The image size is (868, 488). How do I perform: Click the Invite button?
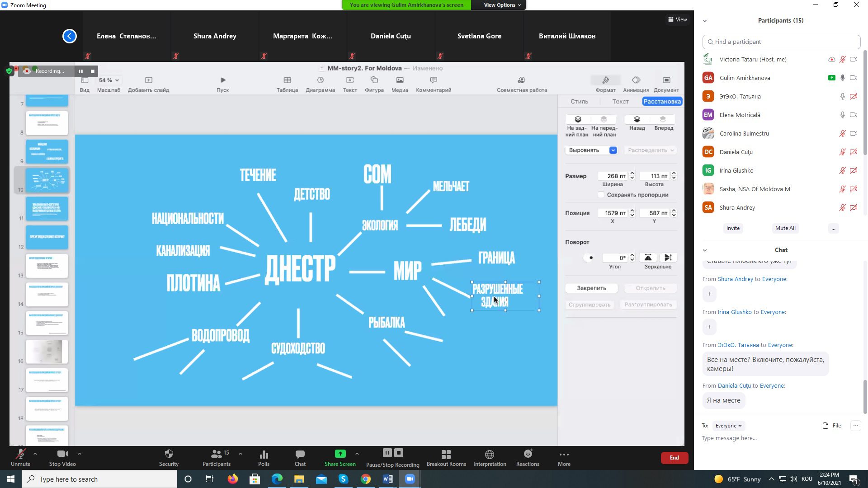[733, 228]
